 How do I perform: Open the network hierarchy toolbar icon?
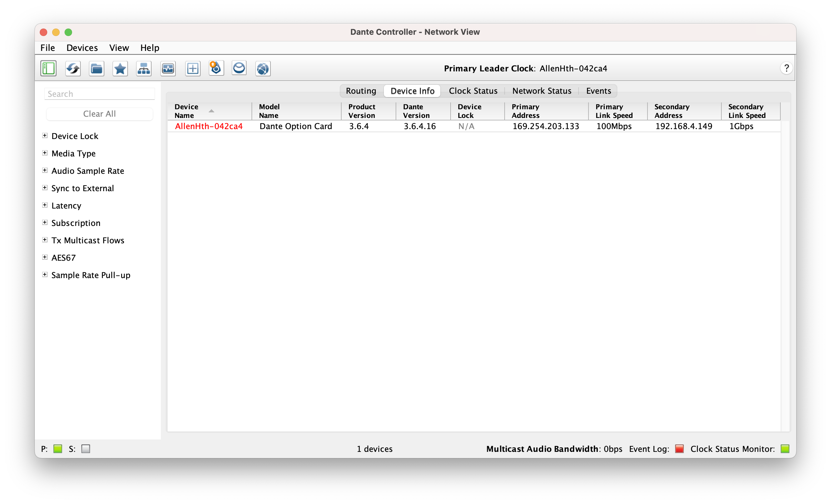click(144, 69)
